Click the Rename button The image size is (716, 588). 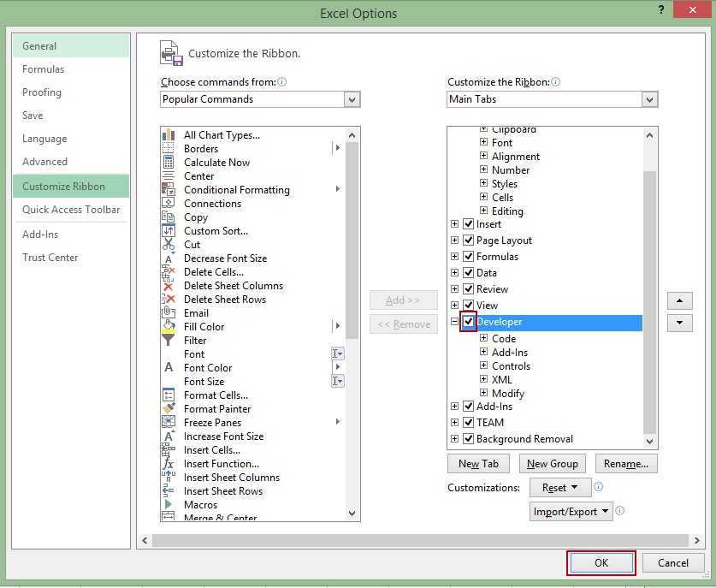click(626, 464)
